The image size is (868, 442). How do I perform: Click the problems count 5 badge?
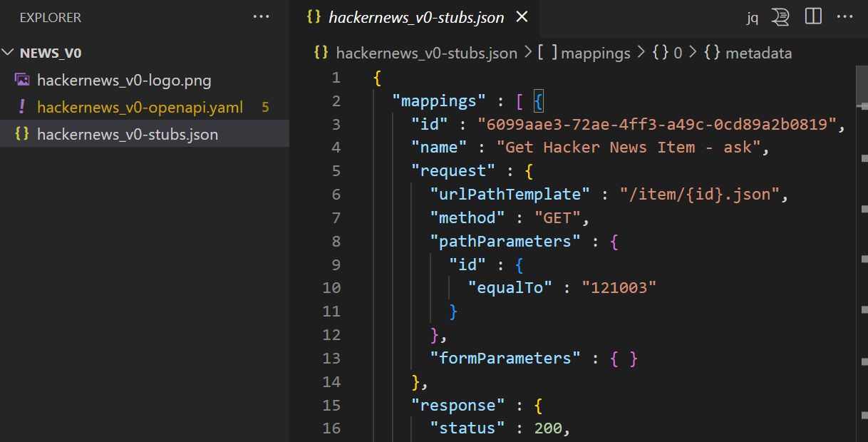[x=265, y=107]
